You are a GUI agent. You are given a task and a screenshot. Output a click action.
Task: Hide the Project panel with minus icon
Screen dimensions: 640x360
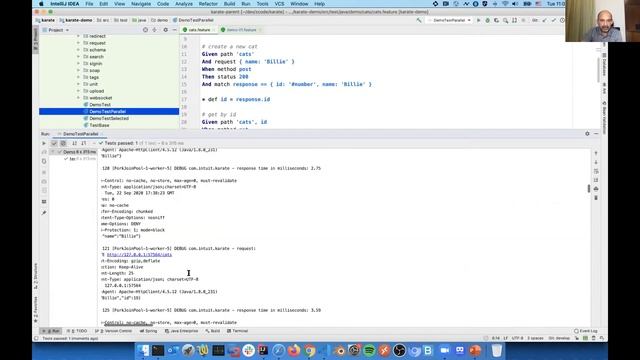click(174, 30)
